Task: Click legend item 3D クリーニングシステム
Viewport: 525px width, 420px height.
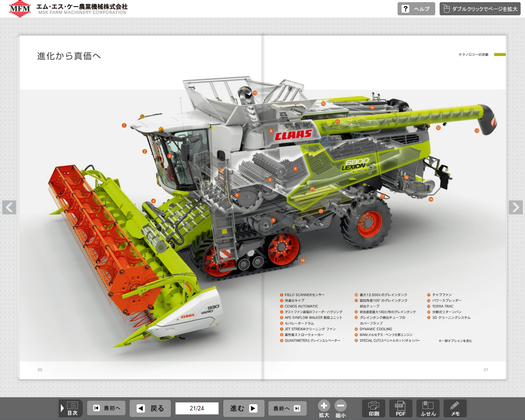Action: point(449,318)
